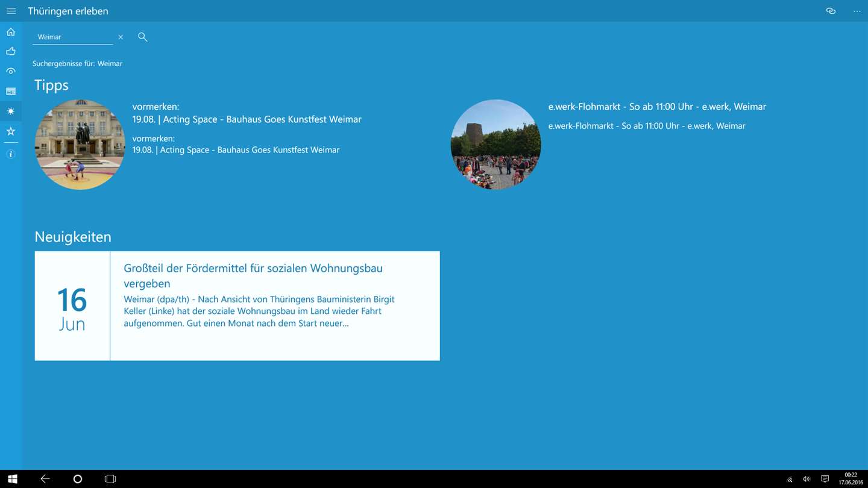Click the news summary starting Weimar (dpa/th)

[x=259, y=311]
